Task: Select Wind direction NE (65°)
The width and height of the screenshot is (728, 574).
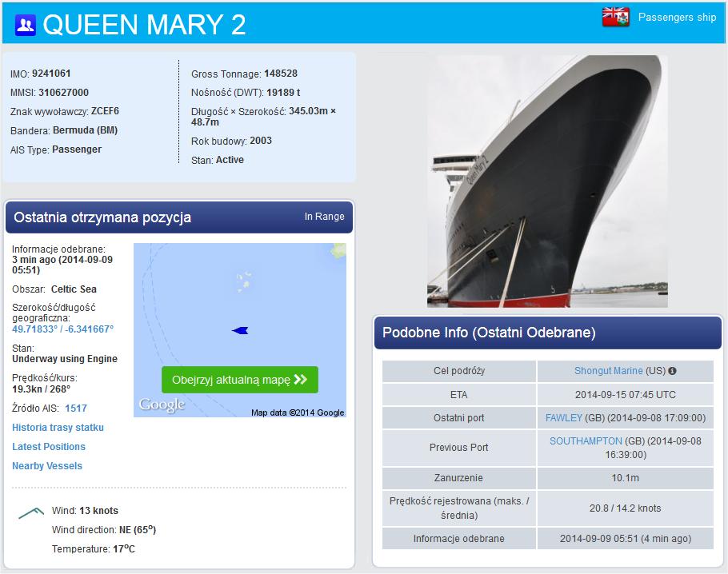Action: 138,529
